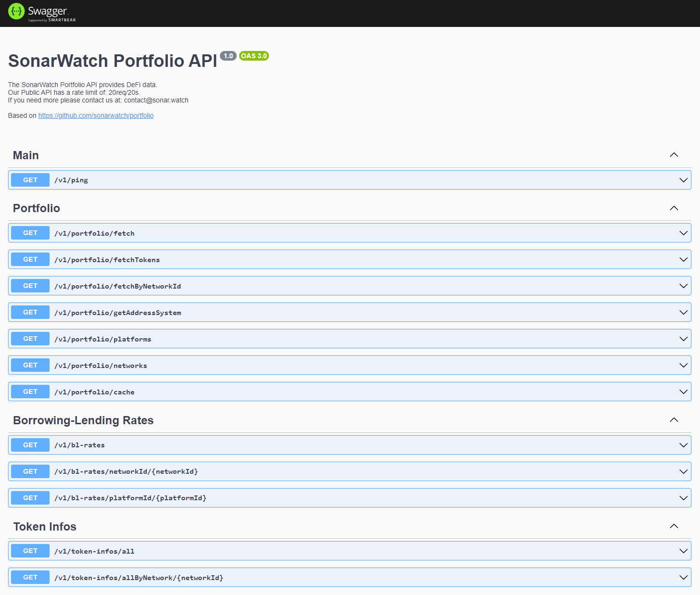
Task: Click the contact@sonar.watch email text
Action: [156, 100]
